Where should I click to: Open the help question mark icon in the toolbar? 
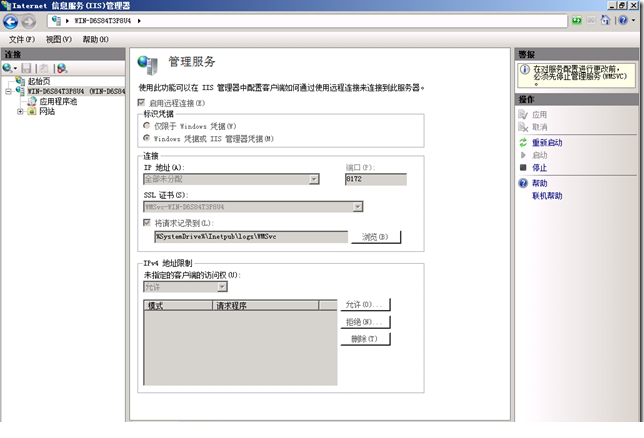click(623, 20)
